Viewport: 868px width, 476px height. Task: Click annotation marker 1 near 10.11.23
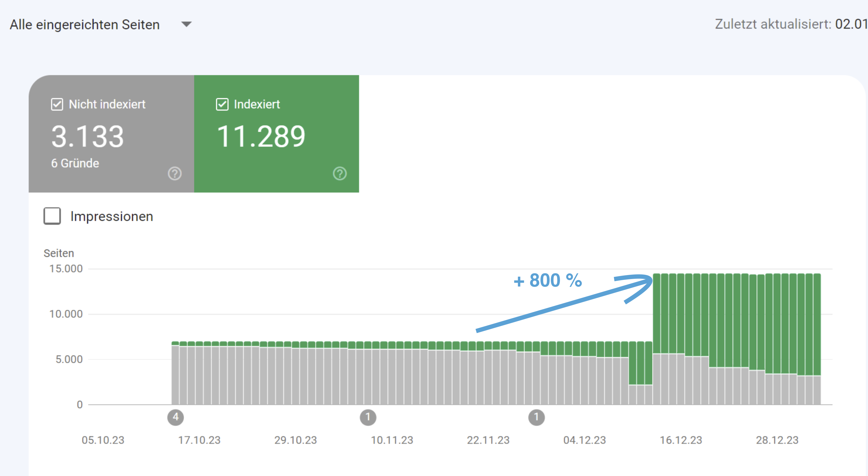[368, 417]
